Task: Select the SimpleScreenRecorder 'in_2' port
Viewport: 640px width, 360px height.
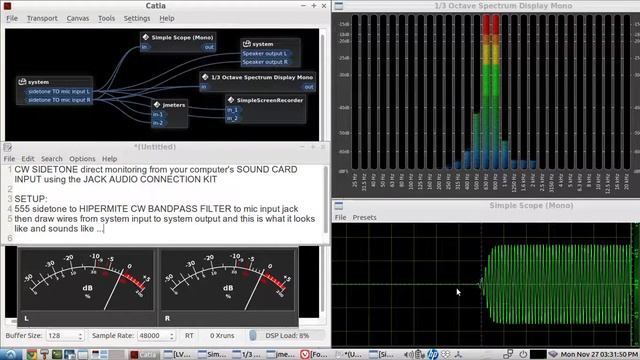Action: [x=233, y=118]
